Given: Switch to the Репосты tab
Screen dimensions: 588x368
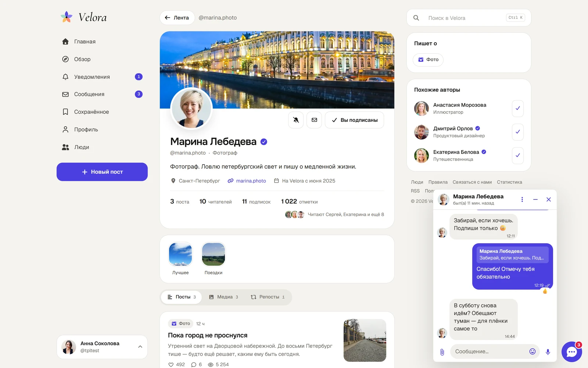Looking at the screenshot, I should pos(268,297).
